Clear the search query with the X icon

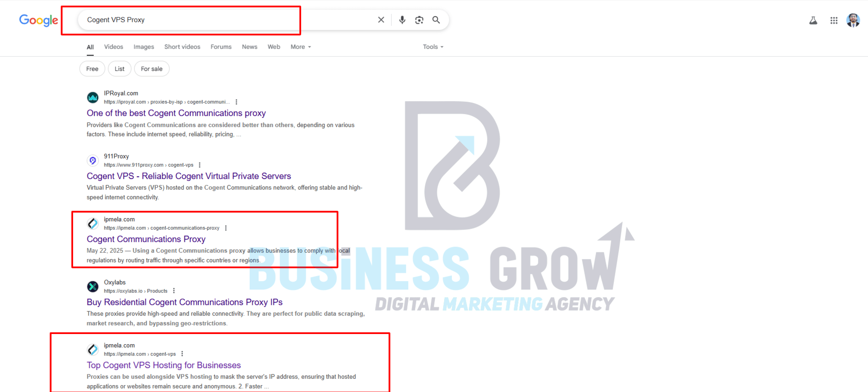point(381,20)
